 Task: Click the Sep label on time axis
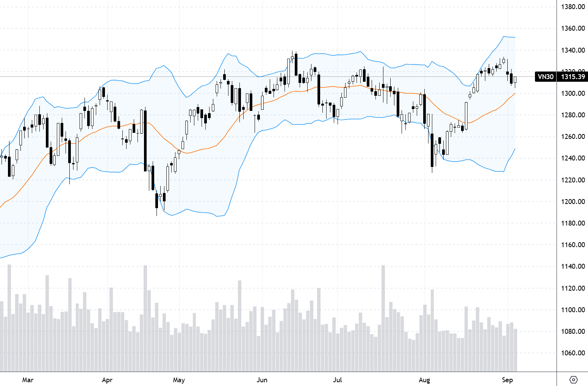pos(507,380)
